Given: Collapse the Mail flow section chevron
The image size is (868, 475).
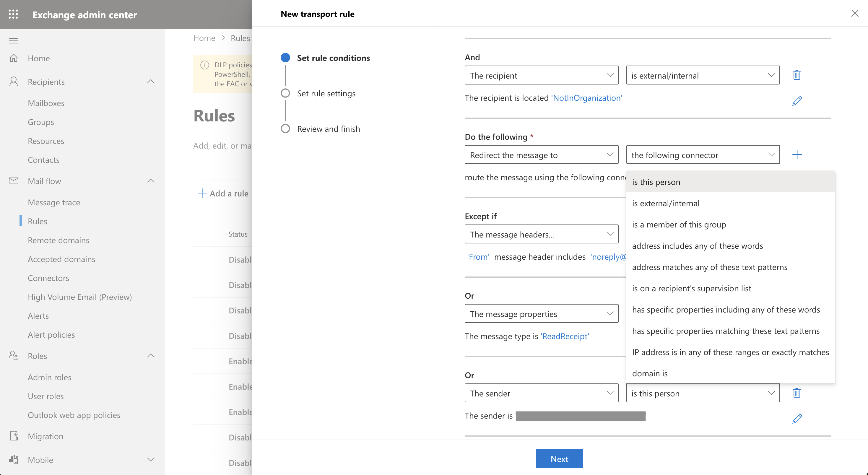Looking at the screenshot, I should pos(151,181).
